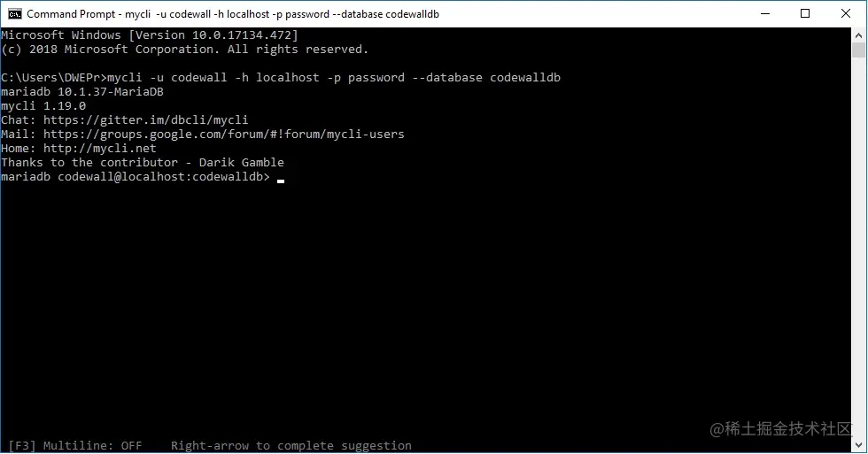
Task: Minimize the Command Prompt window
Action: (x=765, y=14)
